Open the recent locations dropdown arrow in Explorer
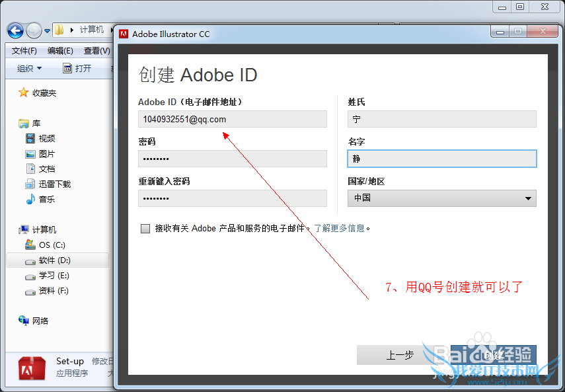Image resolution: width=565 pixels, height=392 pixels. point(47,31)
